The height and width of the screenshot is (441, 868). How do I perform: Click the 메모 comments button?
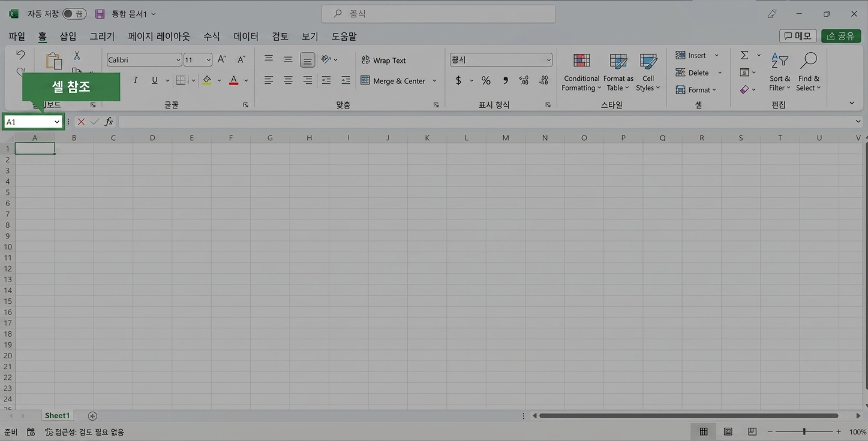point(798,36)
